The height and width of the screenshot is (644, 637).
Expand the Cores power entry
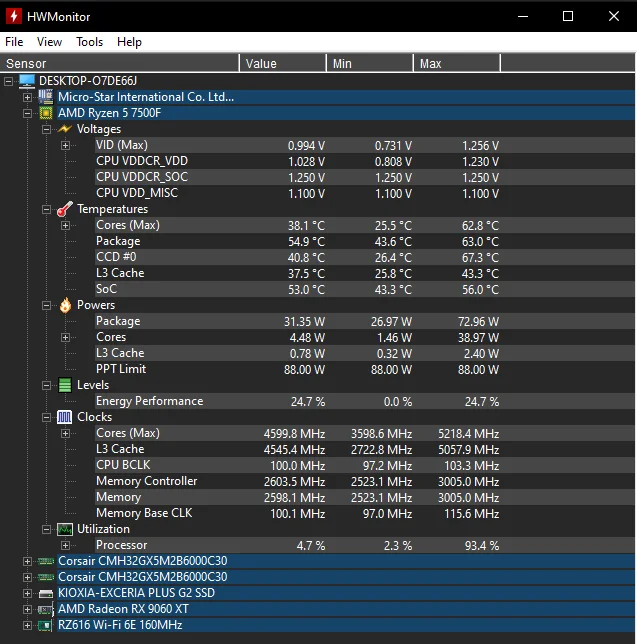click(x=65, y=338)
